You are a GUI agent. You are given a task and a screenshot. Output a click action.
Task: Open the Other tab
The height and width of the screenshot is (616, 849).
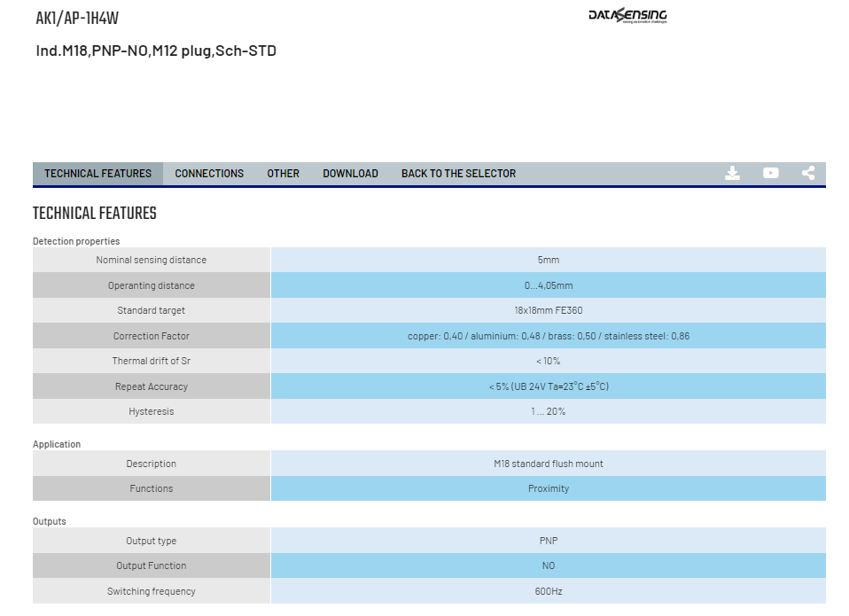(x=283, y=174)
